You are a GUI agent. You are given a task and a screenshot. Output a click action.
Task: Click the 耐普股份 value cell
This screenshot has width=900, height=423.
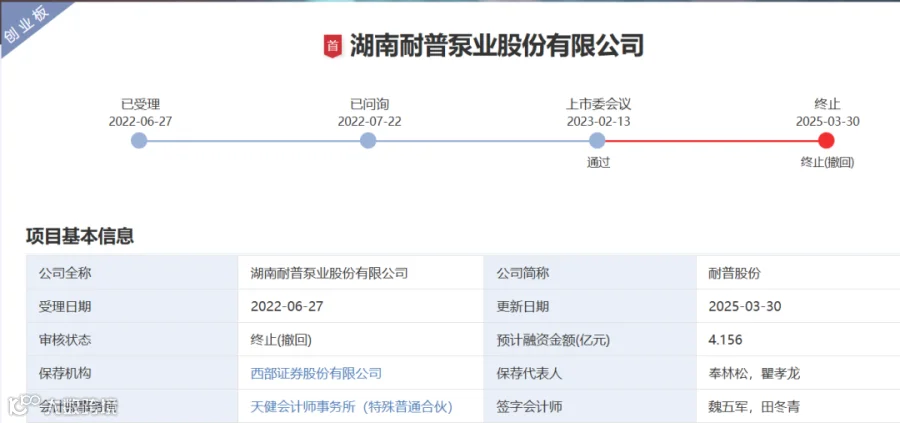tap(798, 273)
